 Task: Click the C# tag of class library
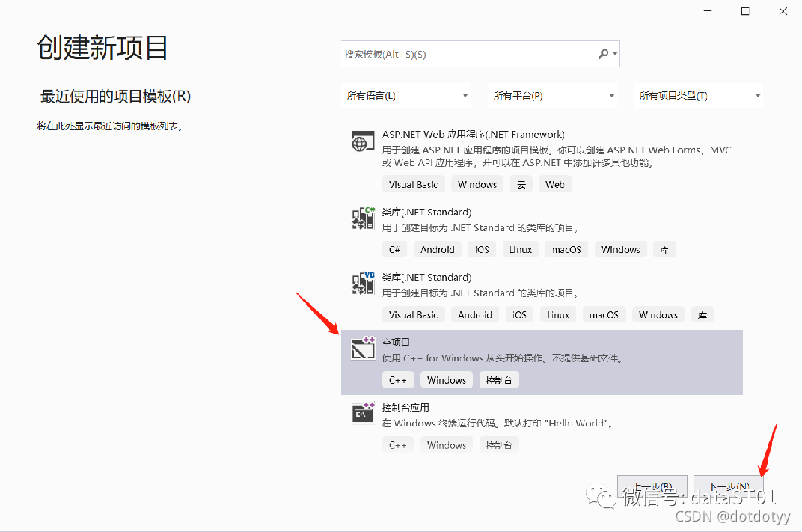pyautogui.click(x=394, y=250)
